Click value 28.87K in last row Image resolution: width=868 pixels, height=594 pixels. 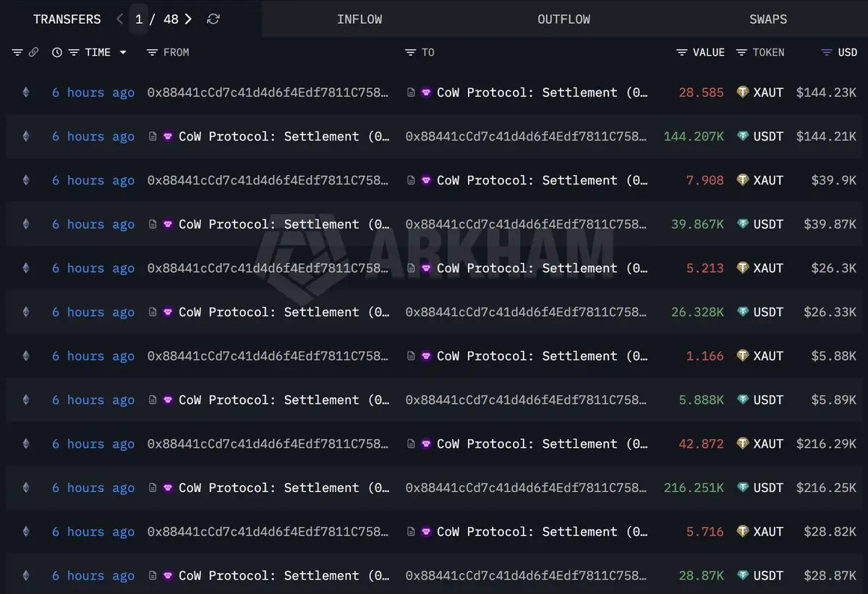(x=702, y=576)
